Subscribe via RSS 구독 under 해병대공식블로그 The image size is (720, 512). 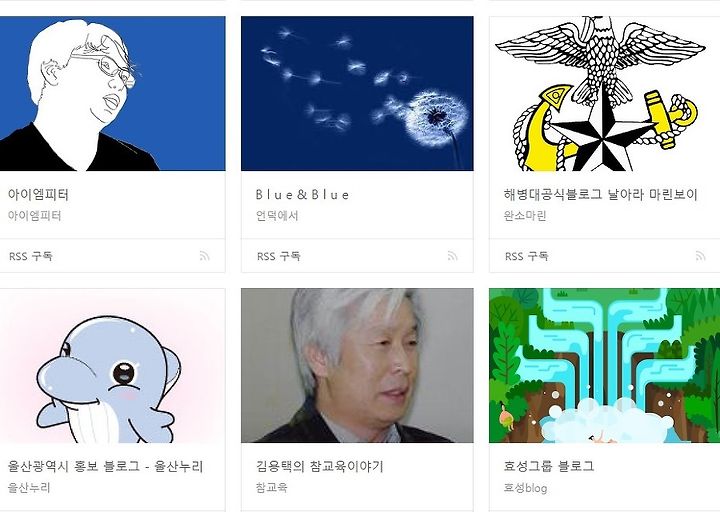click(x=527, y=256)
